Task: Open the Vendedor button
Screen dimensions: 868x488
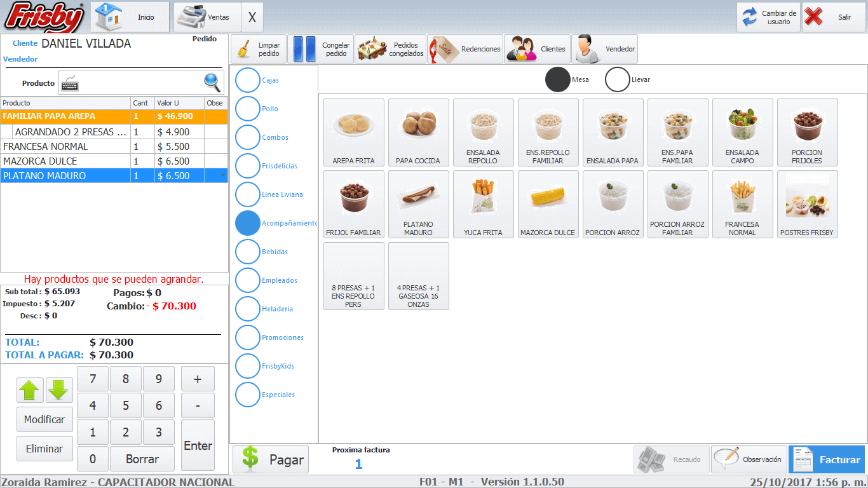Action: point(604,49)
